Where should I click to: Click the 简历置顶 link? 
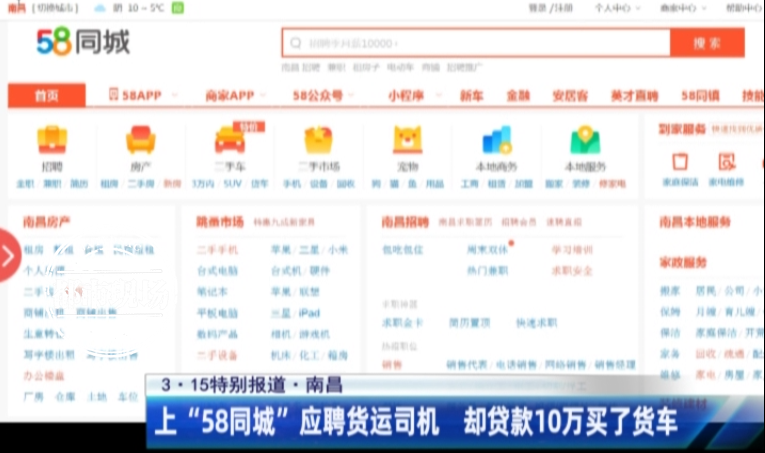(469, 323)
